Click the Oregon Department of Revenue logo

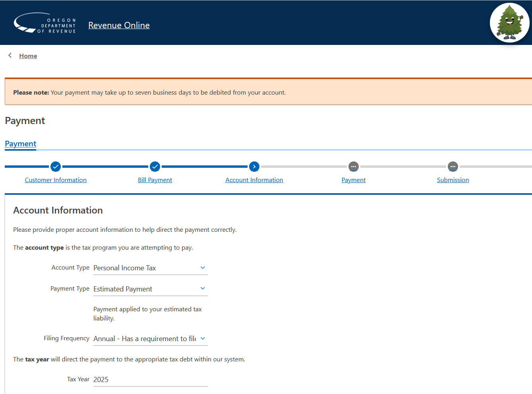point(44,22)
